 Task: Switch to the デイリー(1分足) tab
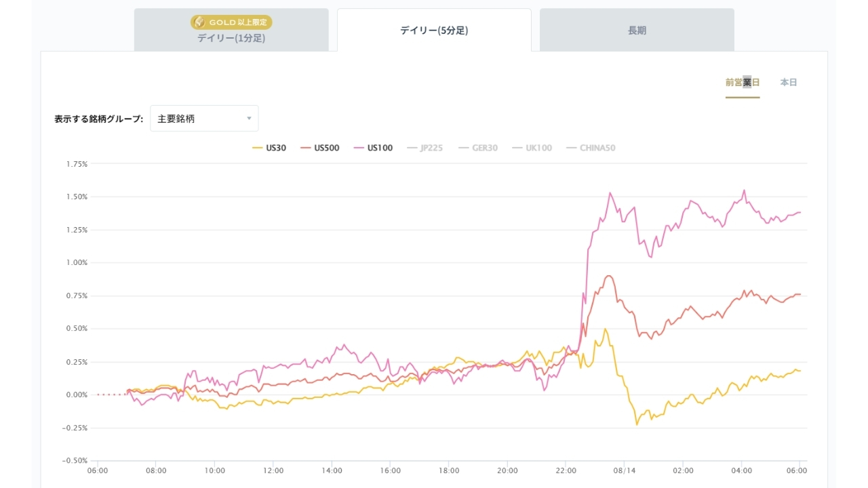231,30
